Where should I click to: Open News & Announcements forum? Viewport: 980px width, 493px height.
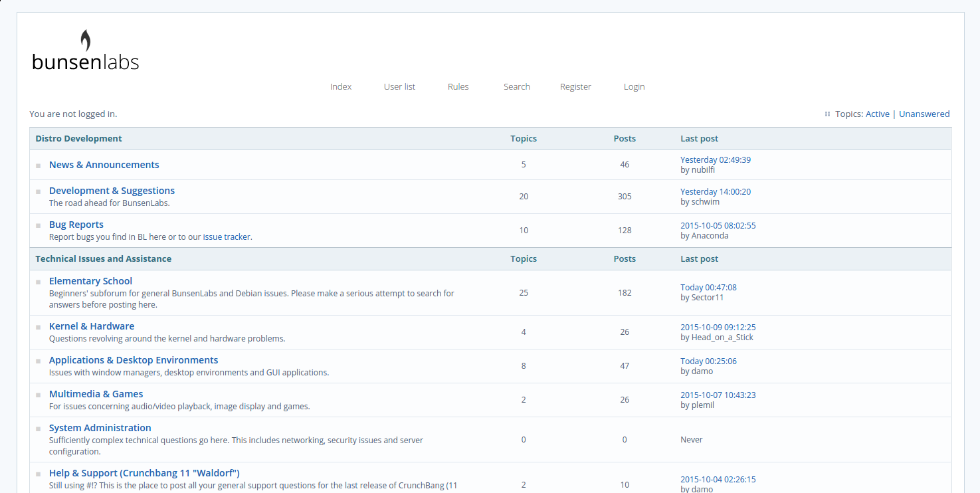(x=104, y=165)
